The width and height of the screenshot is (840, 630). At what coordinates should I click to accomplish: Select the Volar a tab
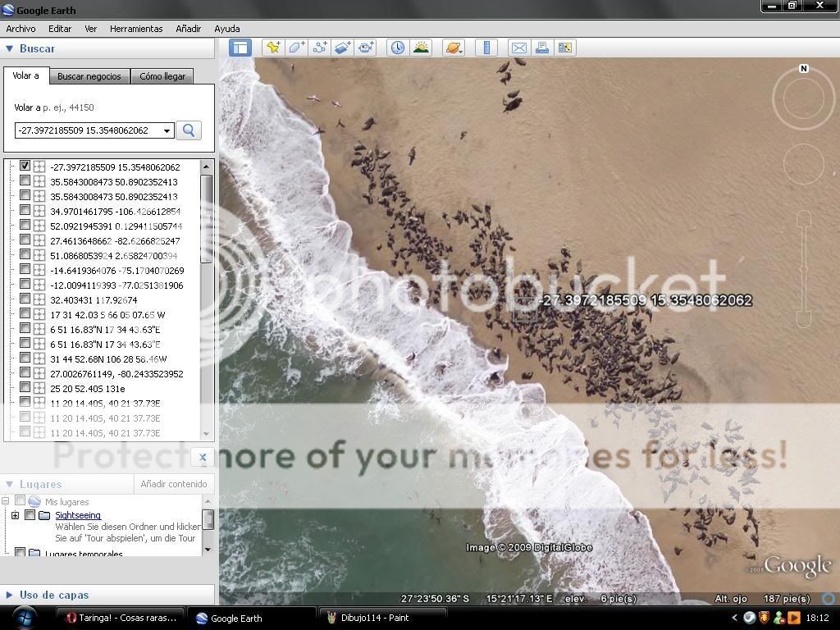25,75
